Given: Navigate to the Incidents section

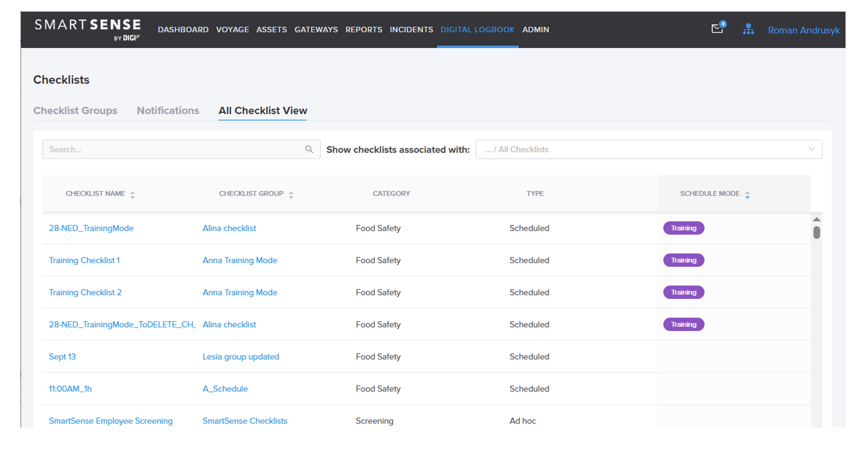Looking at the screenshot, I should click(411, 30).
